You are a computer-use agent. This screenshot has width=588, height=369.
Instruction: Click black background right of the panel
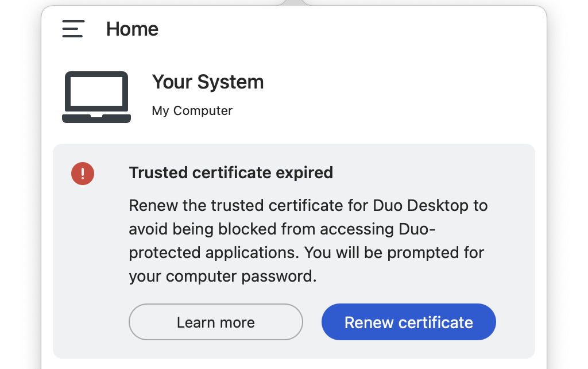tap(567, 184)
